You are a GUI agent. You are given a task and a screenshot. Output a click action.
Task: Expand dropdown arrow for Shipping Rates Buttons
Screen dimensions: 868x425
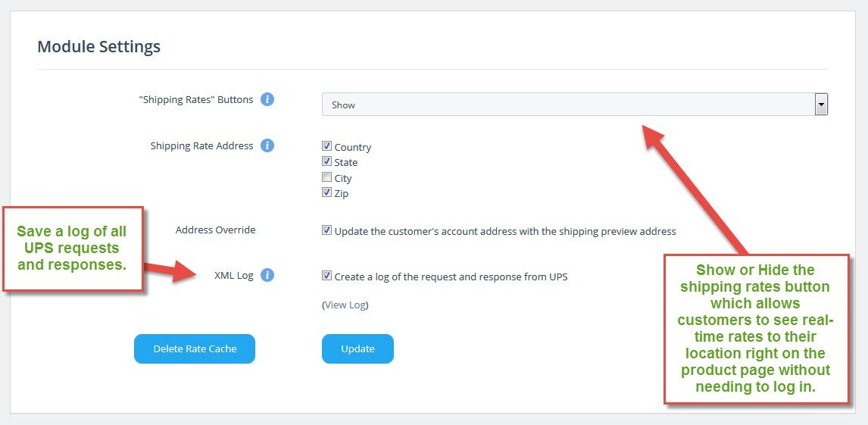coord(821,104)
